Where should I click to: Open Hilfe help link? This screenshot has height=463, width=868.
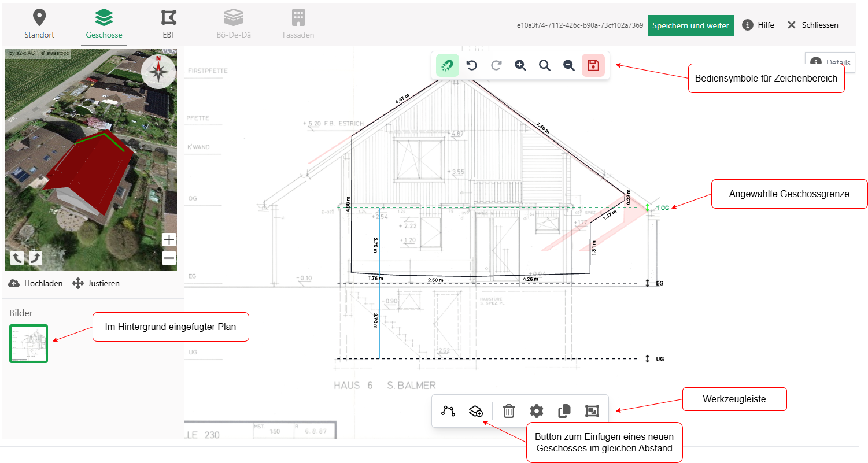coord(758,25)
